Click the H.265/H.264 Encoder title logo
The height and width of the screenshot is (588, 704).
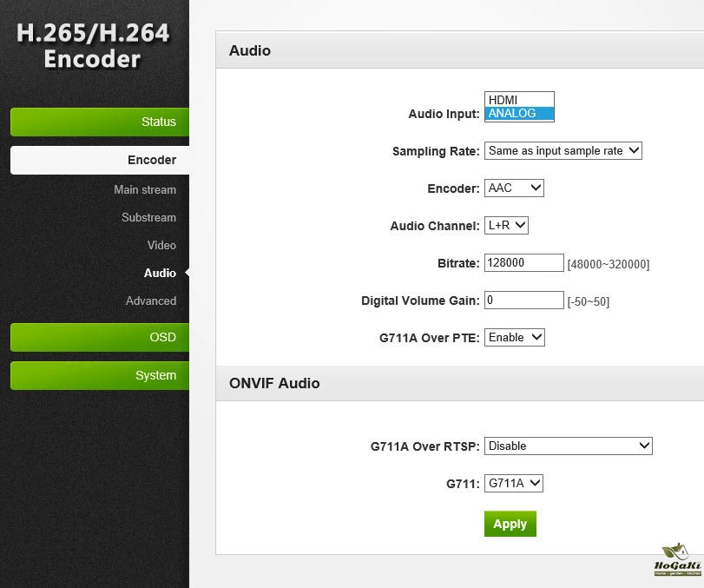94,46
